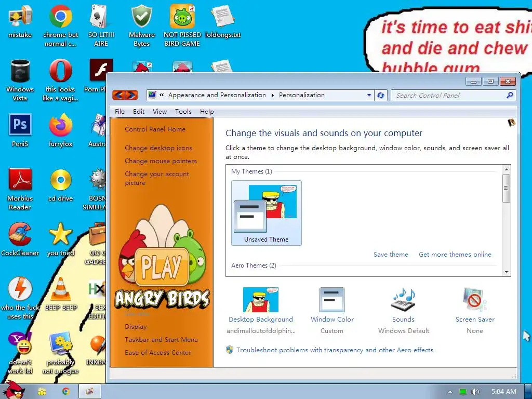Open the Opera icon labeled 'this looks like'
Viewport: 532px width, 399px height.
(60, 81)
